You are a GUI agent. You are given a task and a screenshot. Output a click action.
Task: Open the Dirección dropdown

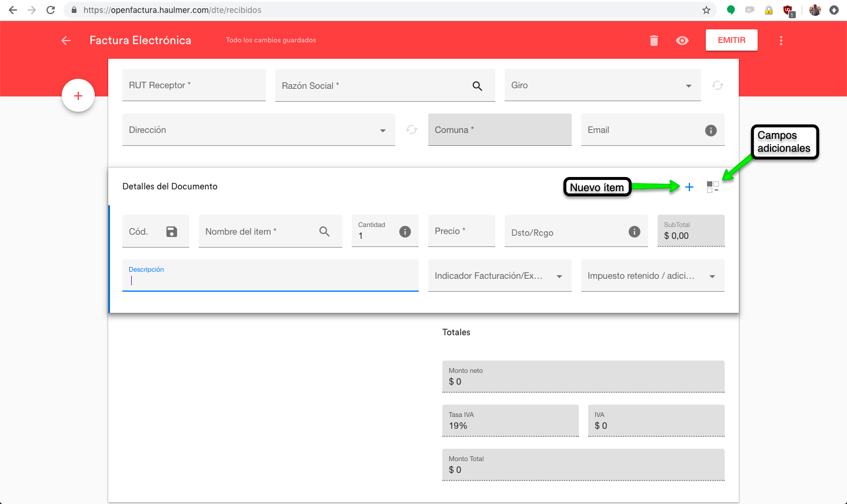[x=382, y=131]
